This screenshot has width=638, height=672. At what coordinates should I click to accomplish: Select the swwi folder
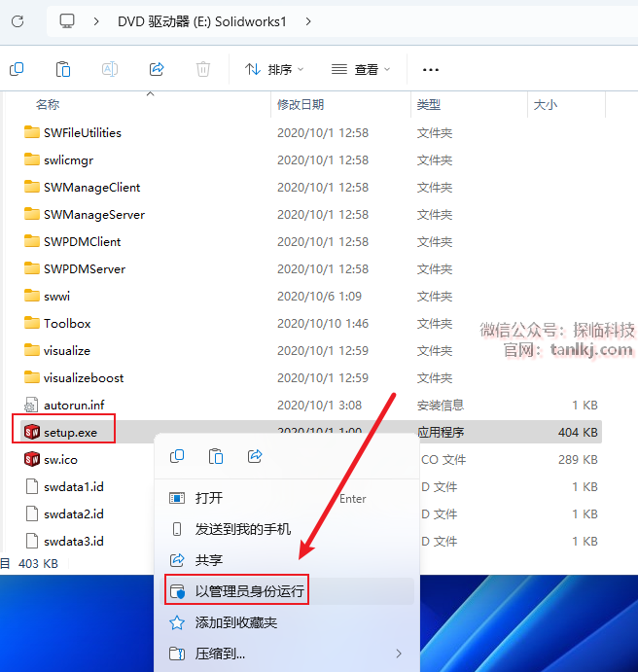pos(56,297)
